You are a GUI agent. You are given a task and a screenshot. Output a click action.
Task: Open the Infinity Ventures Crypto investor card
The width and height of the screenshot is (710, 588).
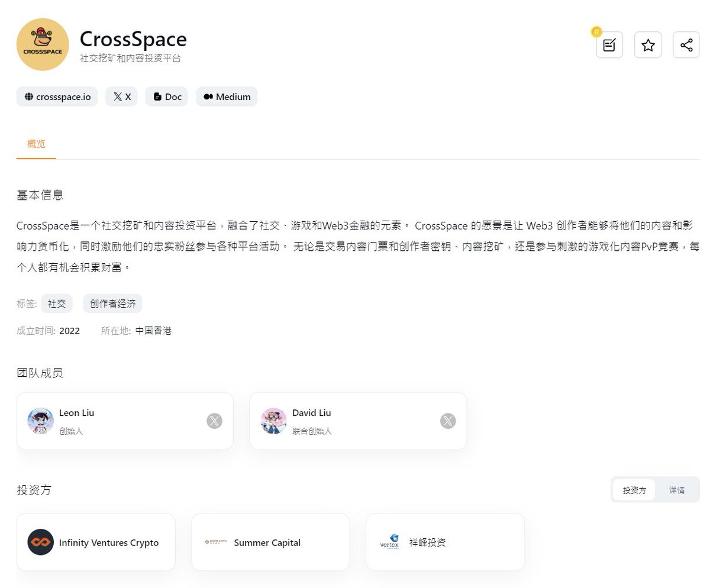[x=96, y=542]
